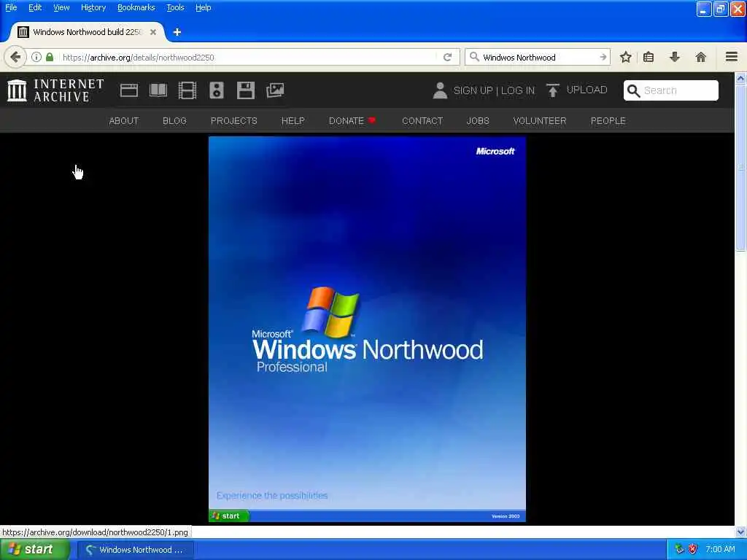This screenshot has height=560, width=747.
Task: Open the Help menu
Action: point(203,7)
